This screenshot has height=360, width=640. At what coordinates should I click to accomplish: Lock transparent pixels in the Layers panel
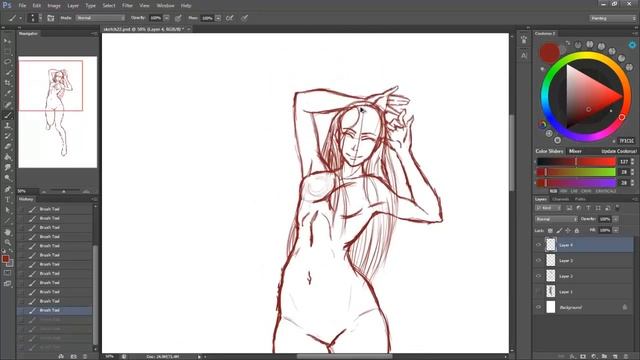pyautogui.click(x=550, y=231)
